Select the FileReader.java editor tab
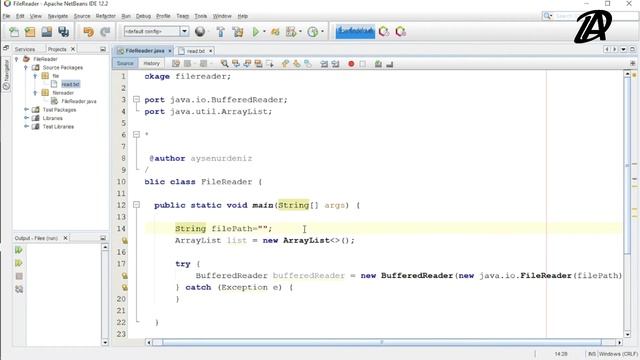This screenshot has height=360, width=640. (144, 51)
